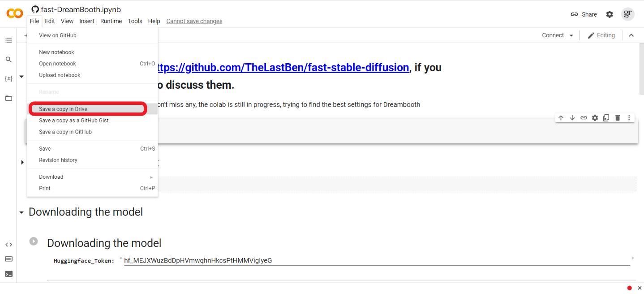Choose Save a copy in Drive
The image size is (644, 294).
92,109
